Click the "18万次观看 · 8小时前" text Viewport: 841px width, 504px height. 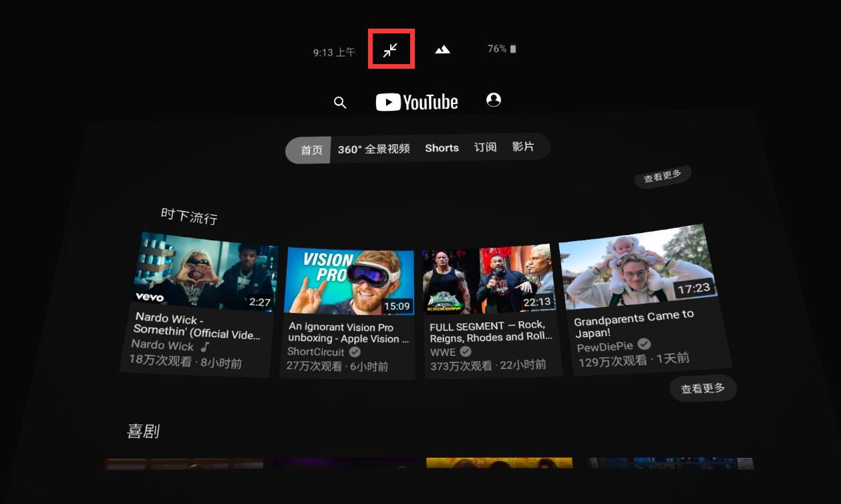tap(185, 362)
